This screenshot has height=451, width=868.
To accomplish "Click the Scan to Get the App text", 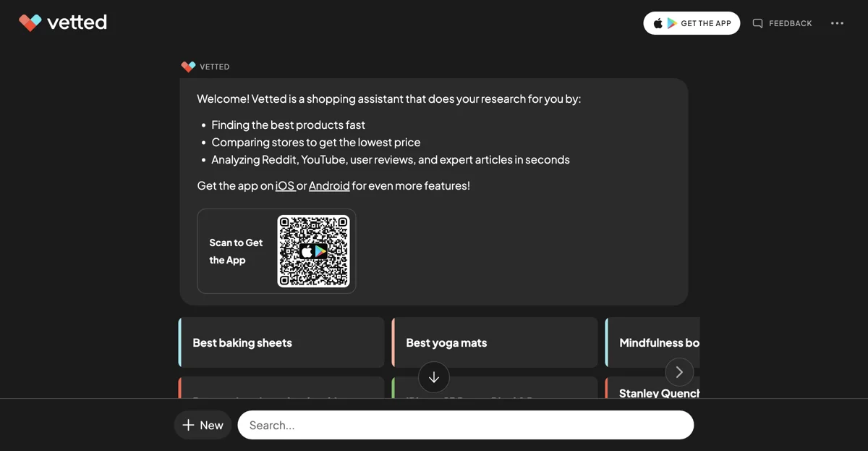I will tap(236, 251).
